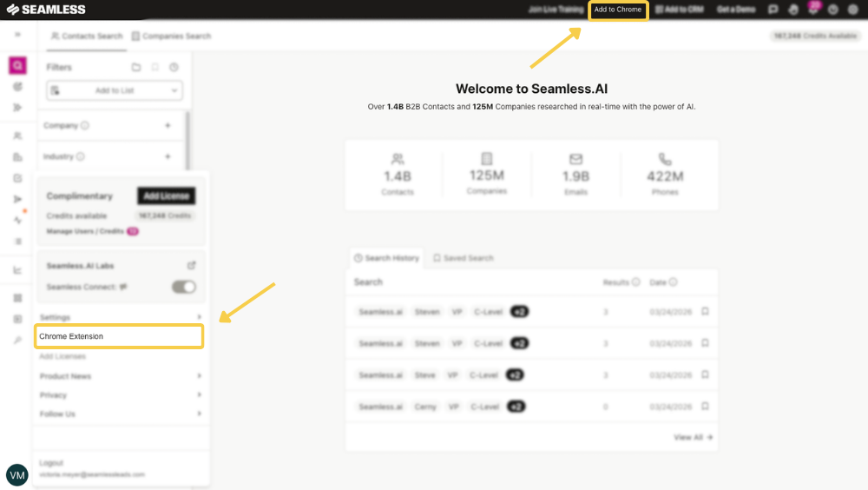This screenshot has width=868, height=490.
Task: Click the Seamless logo in header
Action: coord(46,10)
